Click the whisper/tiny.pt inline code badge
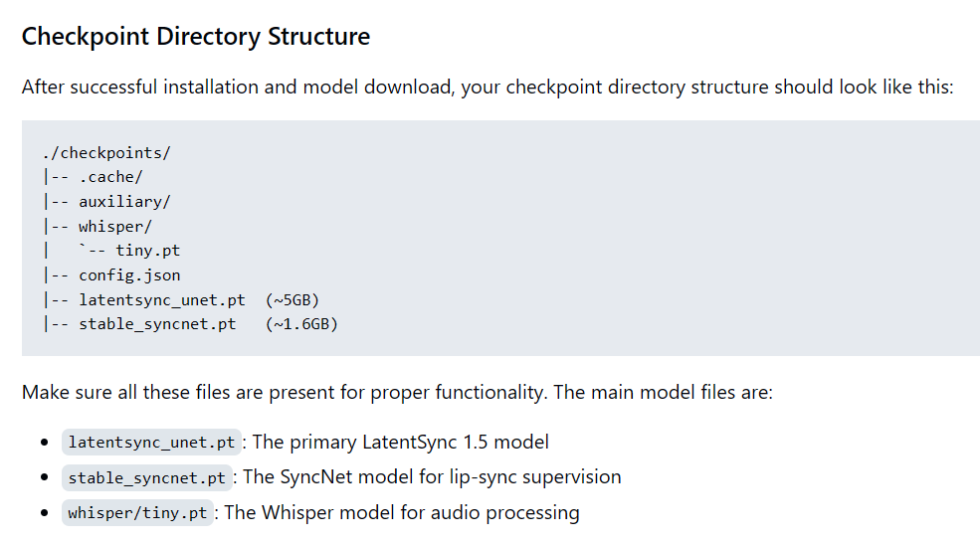The width and height of the screenshot is (980, 545). (x=137, y=512)
